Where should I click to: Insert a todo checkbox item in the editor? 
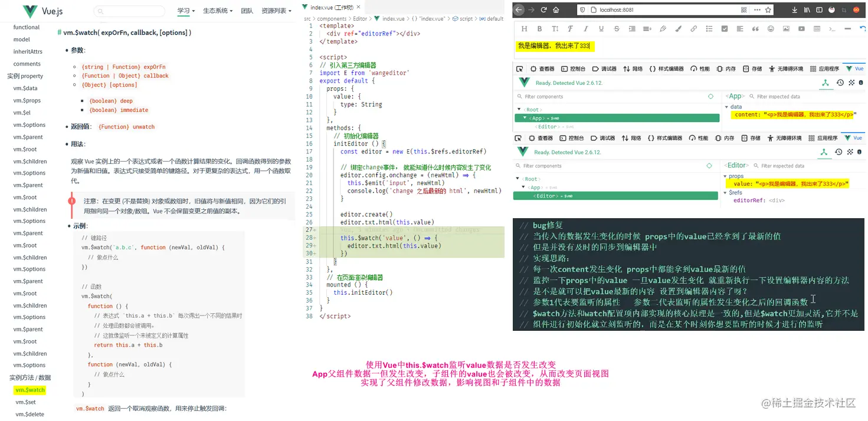[725, 29]
